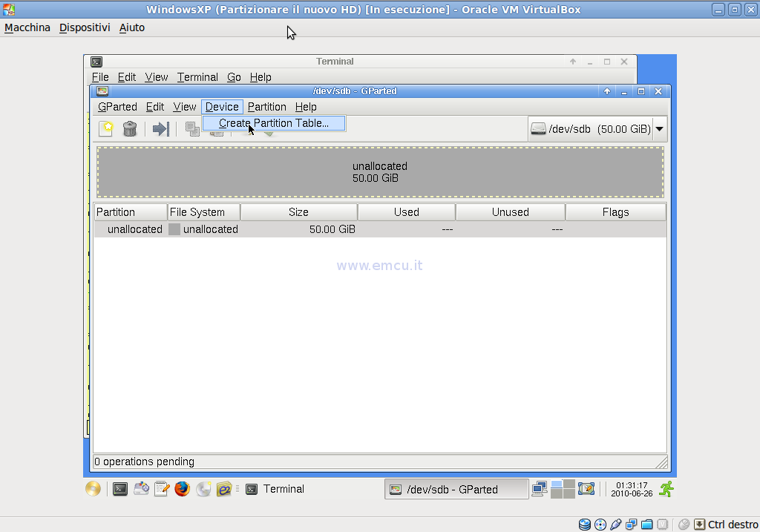
Task: Open the VirtualBox Aiuto menu
Action: pos(132,27)
